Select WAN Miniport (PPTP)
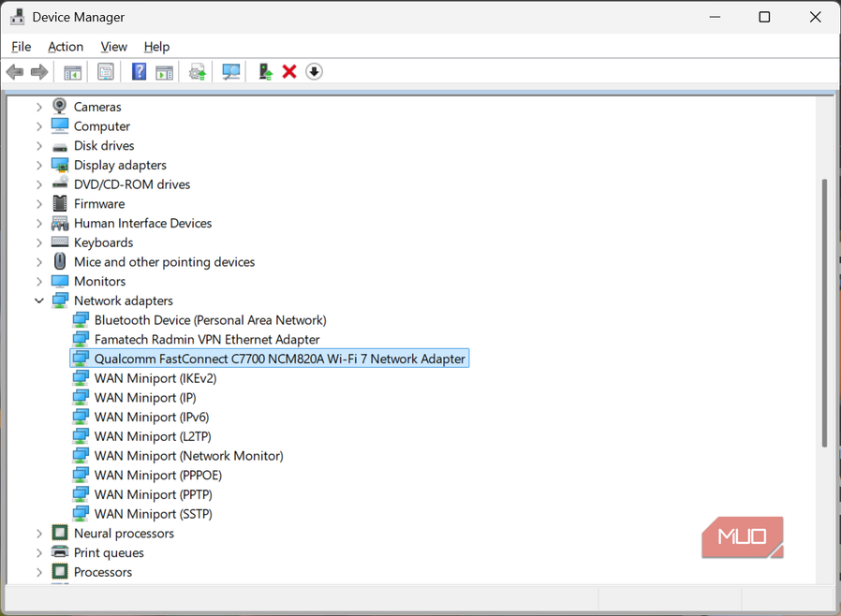841x616 pixels. coord(153,494)
